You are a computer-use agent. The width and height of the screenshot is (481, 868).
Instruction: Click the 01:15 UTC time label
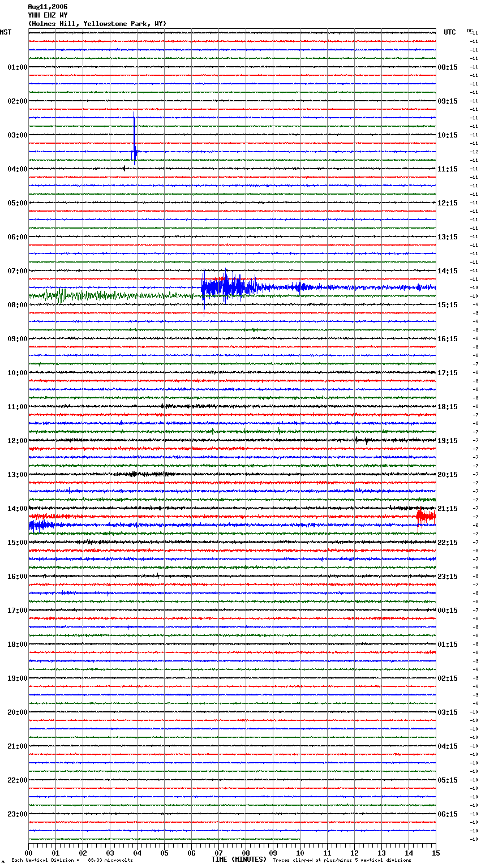(448, 644)
